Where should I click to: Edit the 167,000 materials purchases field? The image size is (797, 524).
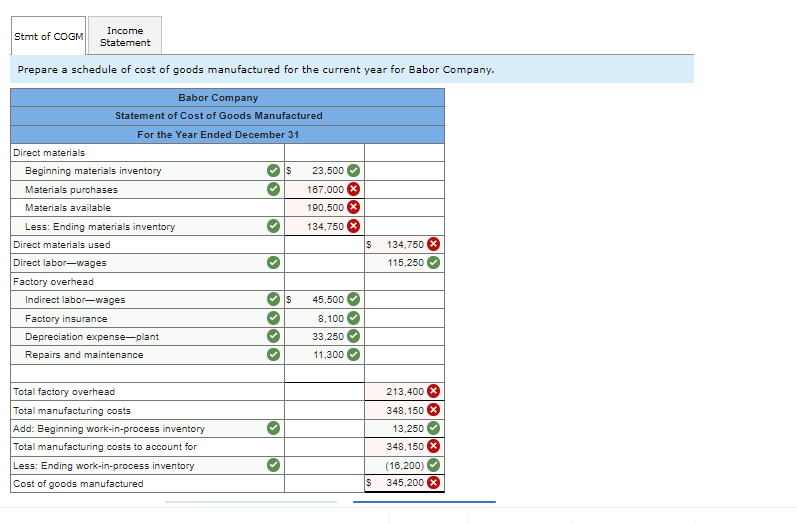(x=324, y=189)
